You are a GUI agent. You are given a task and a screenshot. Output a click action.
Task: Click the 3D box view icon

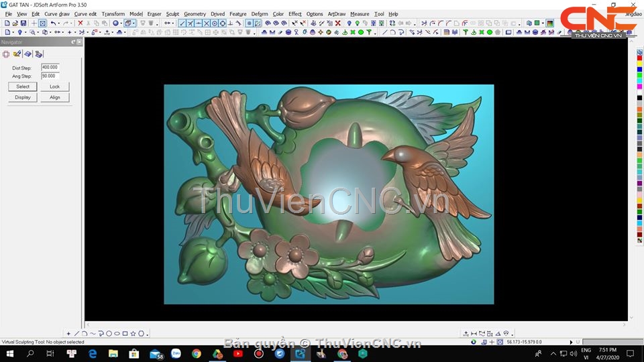[x=128, y=23]
